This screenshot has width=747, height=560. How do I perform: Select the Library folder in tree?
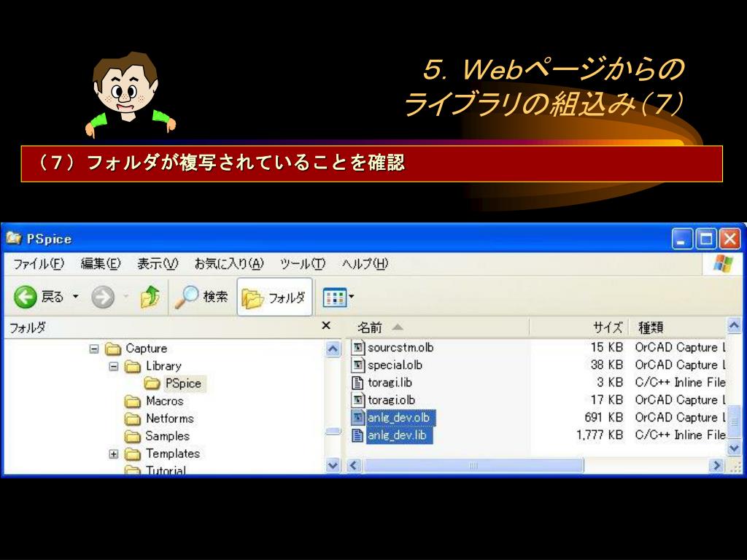pyautogui.click(x=164, y=366)
